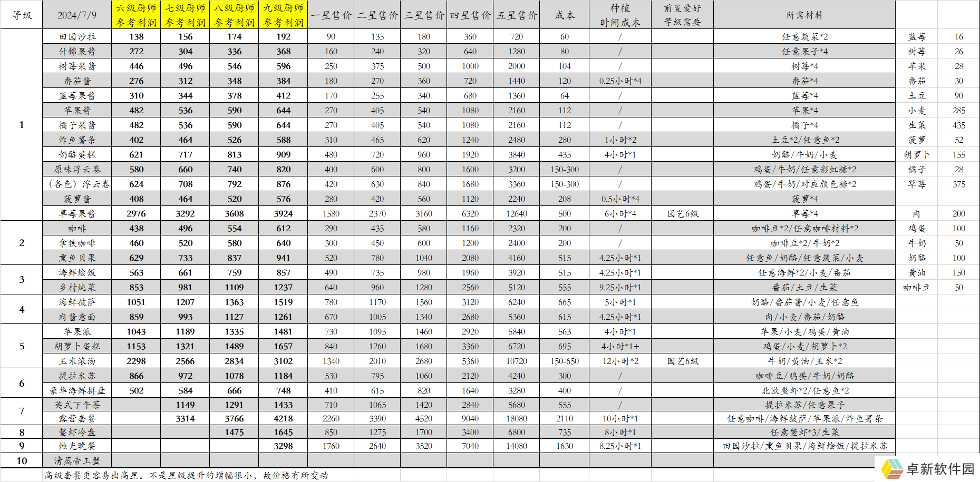Click the 12小时*2 planting time cell
Image resolution: width=980 pixels, height=482 pixels.
coord(620,361)
